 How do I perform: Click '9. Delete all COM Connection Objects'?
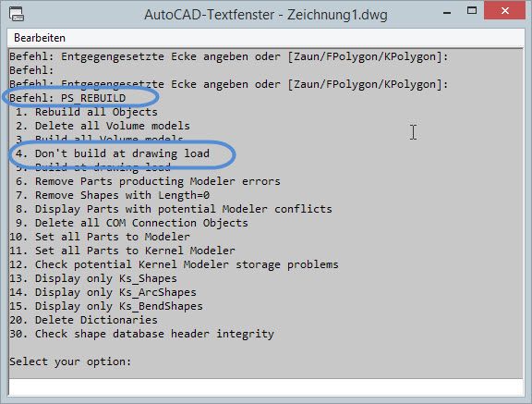click(x=132, y=223)
